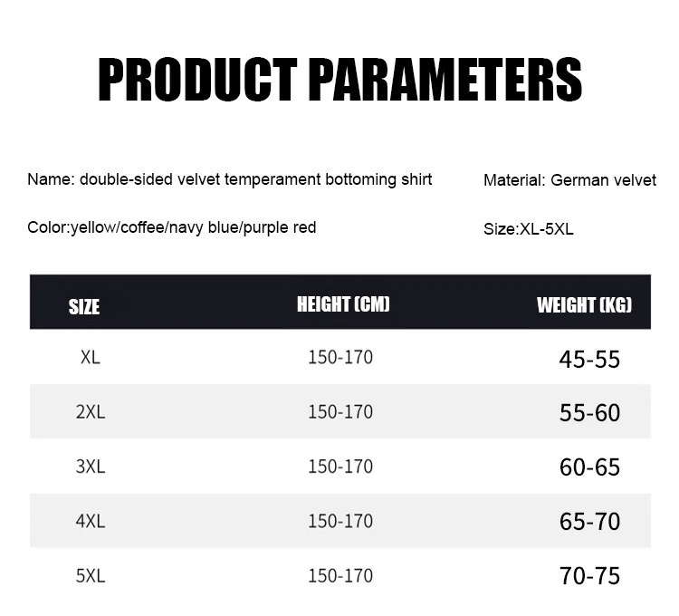Select the product Name description line

(230, 179)
